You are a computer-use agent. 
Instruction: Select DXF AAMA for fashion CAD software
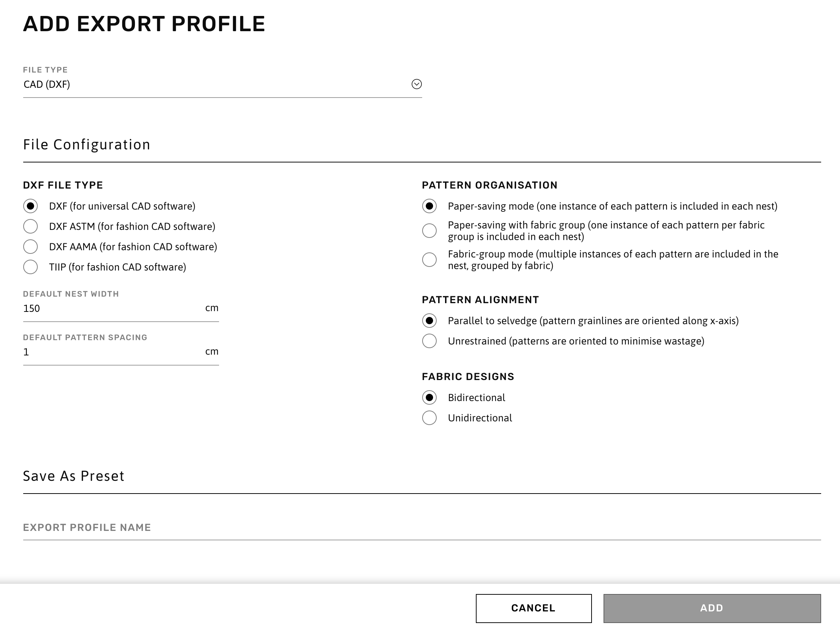click(31, 247)
